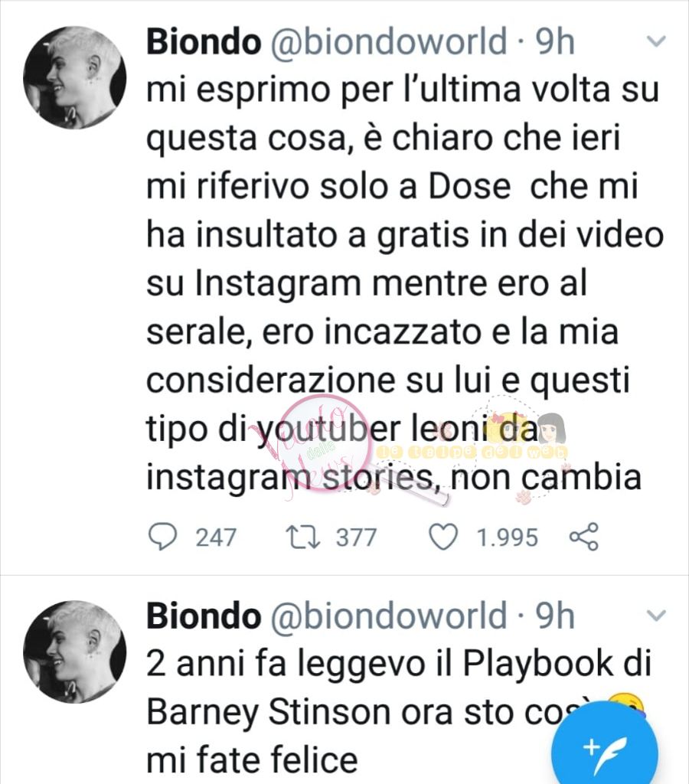Tap Biondo display name on first tweet
This screenshot has height=784, width=689.
(204, 41)
